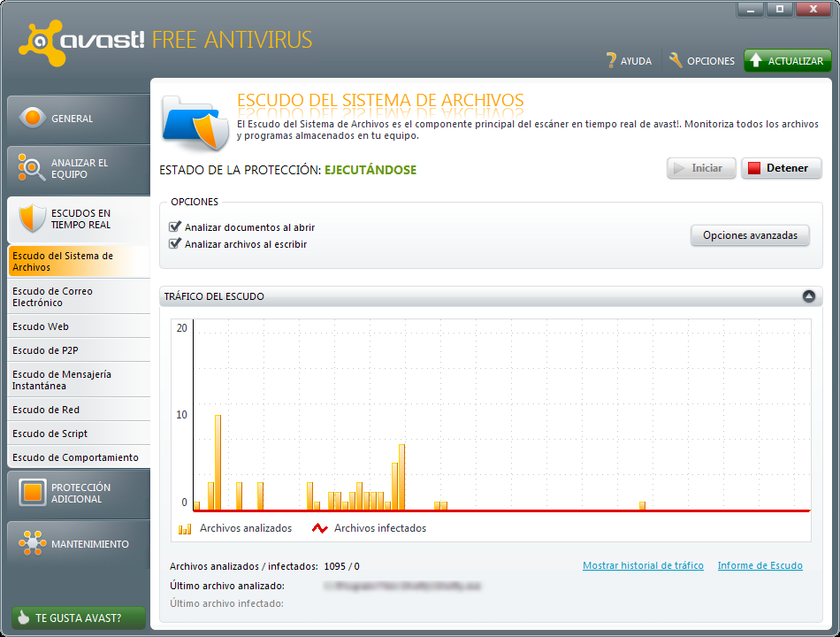Click the thumbs-up icon on Te gusta avast

(x=23, y=618)
